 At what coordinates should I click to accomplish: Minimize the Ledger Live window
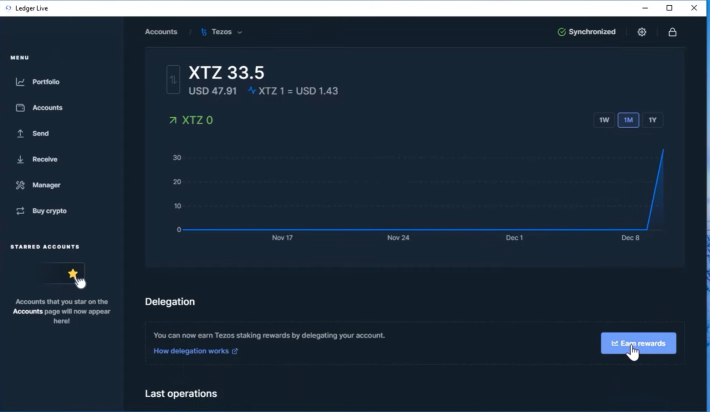click(x=645, y=8)
